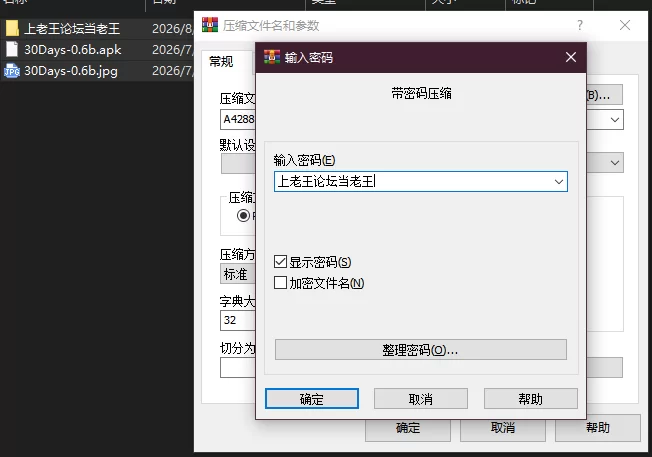Screen dimensions: 652x457
Task: Close the 压缩文件名和参数 window
Action: point(625,25)
